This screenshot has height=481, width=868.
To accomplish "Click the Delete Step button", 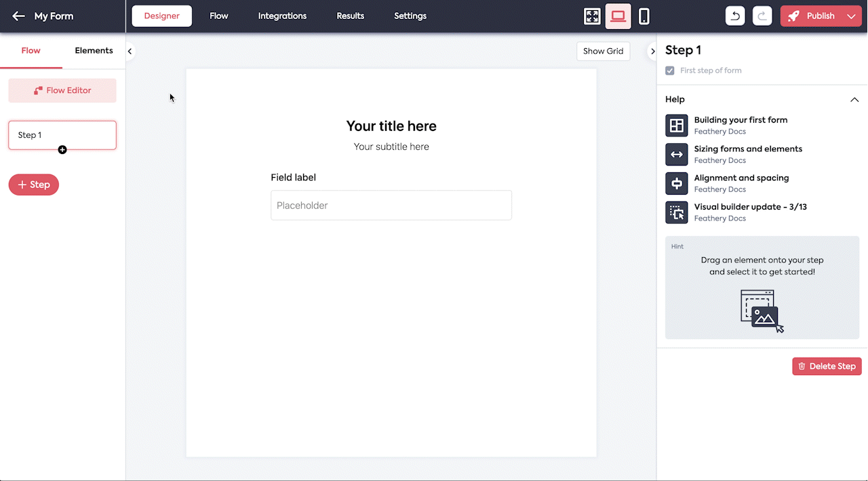I will [827, 366].
